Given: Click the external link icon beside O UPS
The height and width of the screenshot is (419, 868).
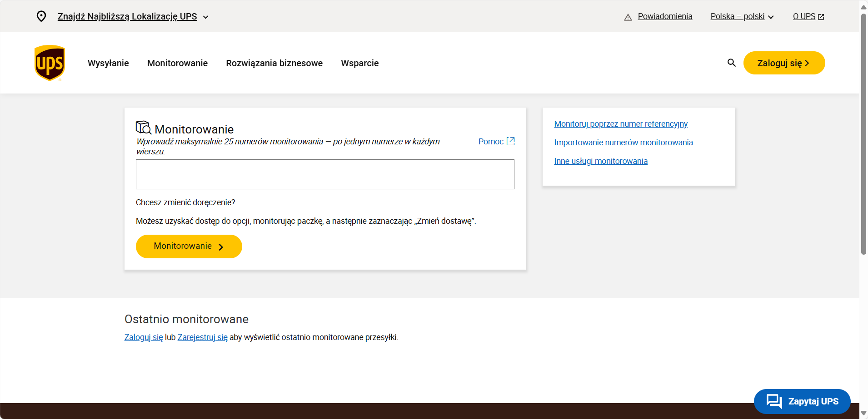Looking at the screenshot, I should click(x=821, y=17).
